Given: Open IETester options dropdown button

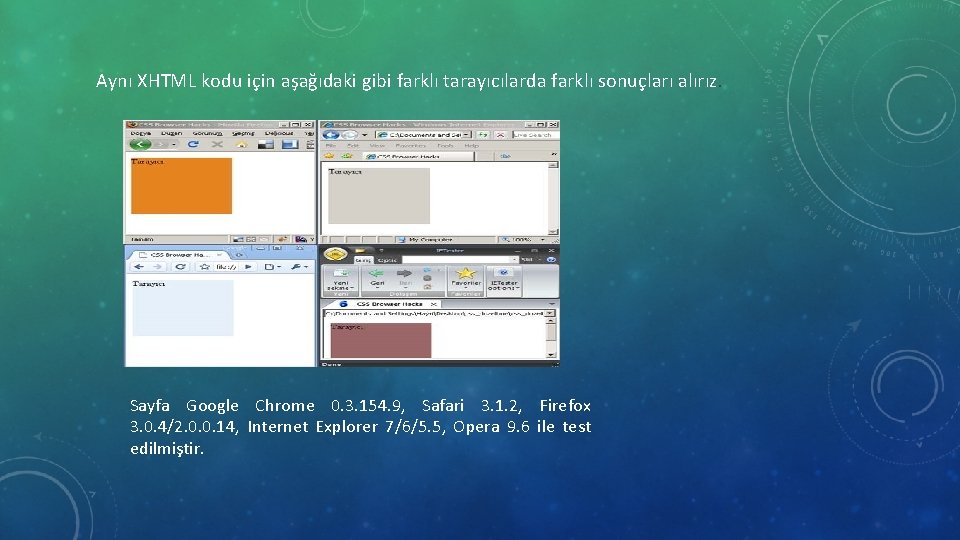Looking at the screenshot, I should click(503, 280).
